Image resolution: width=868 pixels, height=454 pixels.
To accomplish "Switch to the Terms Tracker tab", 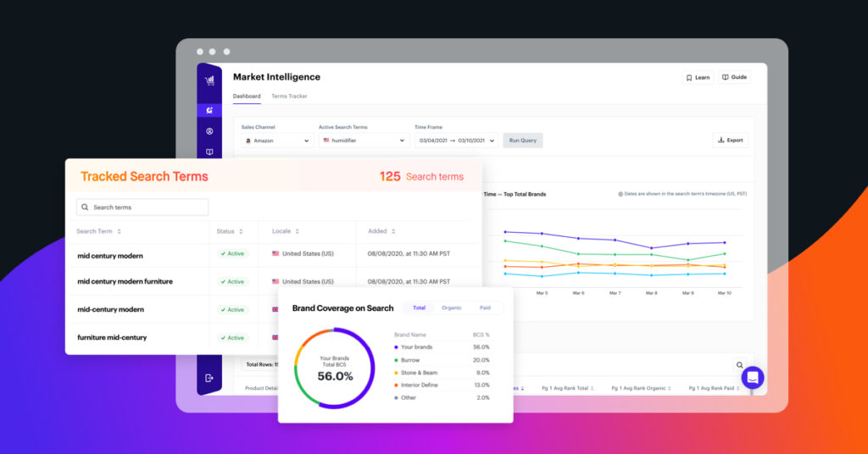I will pyautogui.click(x=289, y=97).
